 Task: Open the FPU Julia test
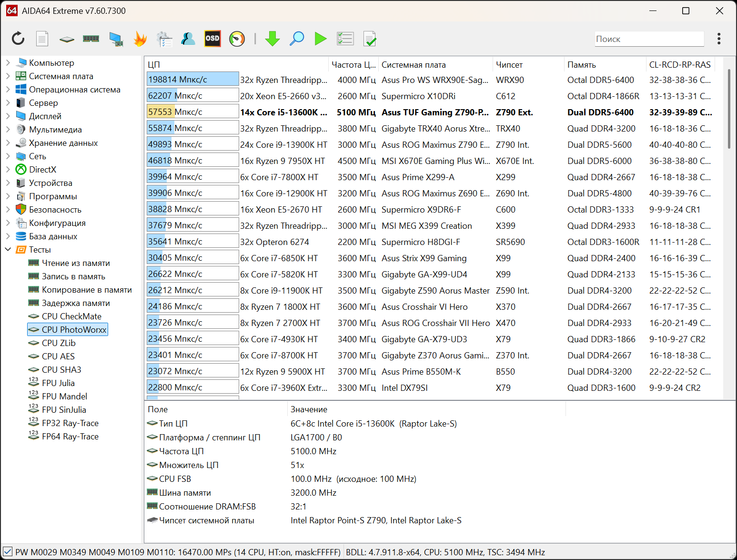58,383
